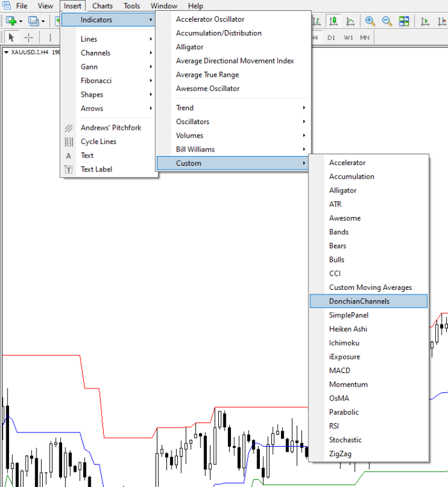Click the Custom indicators submenu entry

click(233, 163)
